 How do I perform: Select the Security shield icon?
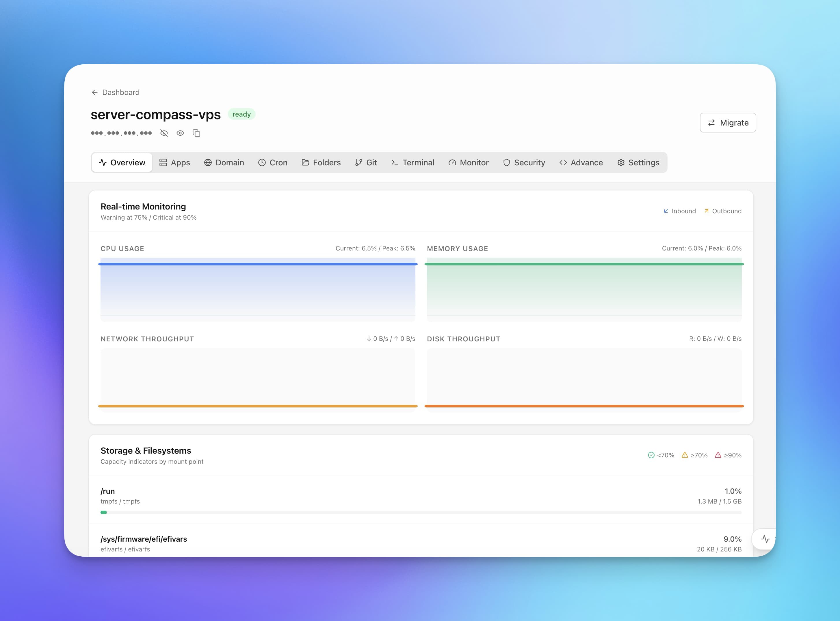point(507,162)
